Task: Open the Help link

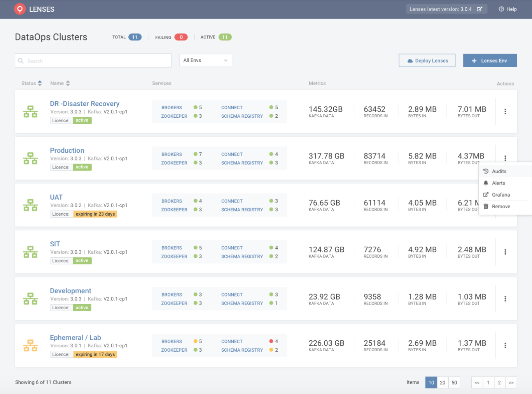Action: [x=508, y=9]
